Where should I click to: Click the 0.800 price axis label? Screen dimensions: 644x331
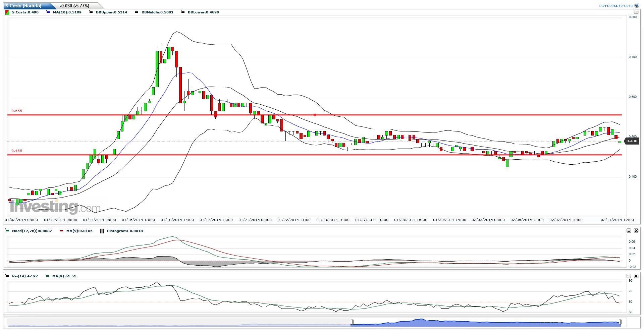(x=633, y=17)
